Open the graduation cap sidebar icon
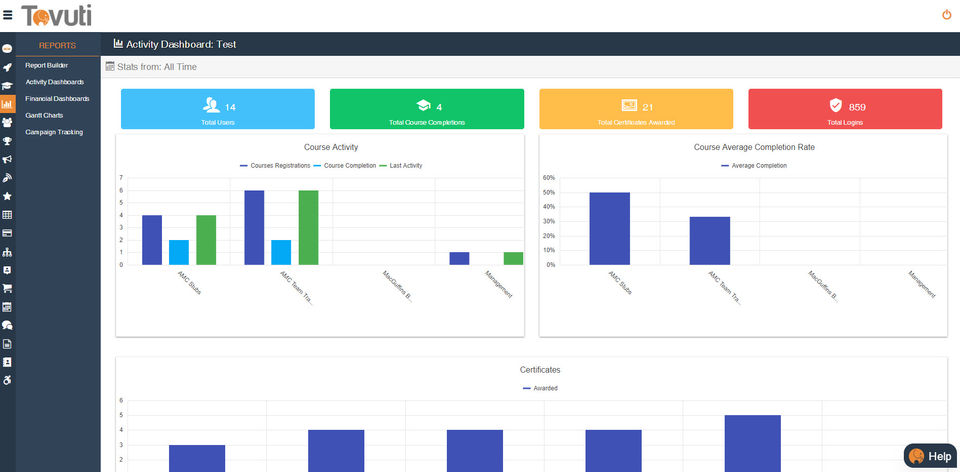This screenshot has height=472, width=960. 7,86
